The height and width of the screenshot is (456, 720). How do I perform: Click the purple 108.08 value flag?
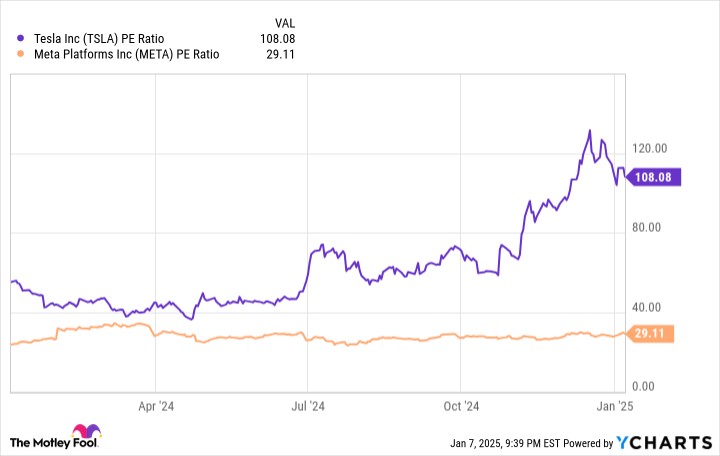[653, 177]
